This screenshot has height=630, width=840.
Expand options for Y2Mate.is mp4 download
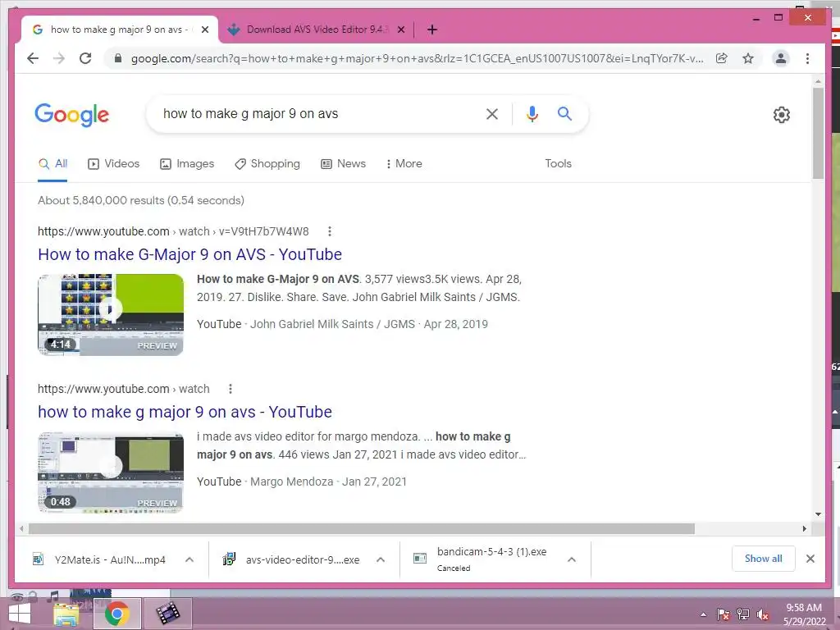189,559
